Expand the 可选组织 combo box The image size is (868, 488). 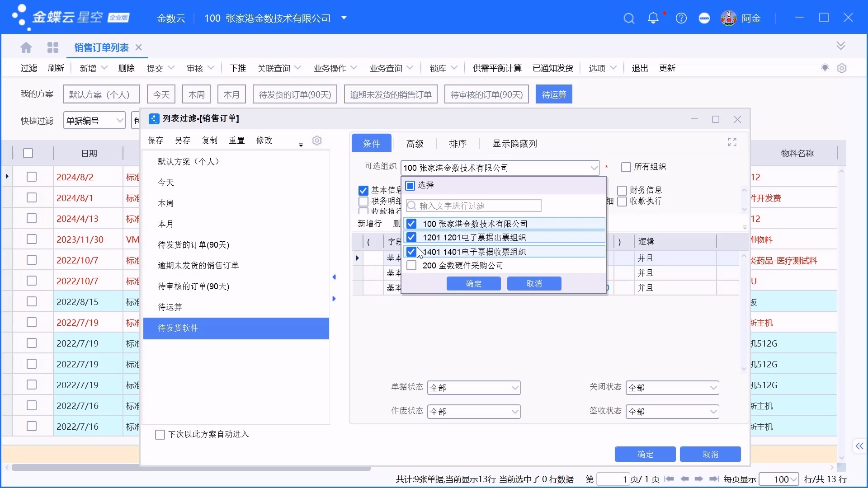click(x=594, y=168)
